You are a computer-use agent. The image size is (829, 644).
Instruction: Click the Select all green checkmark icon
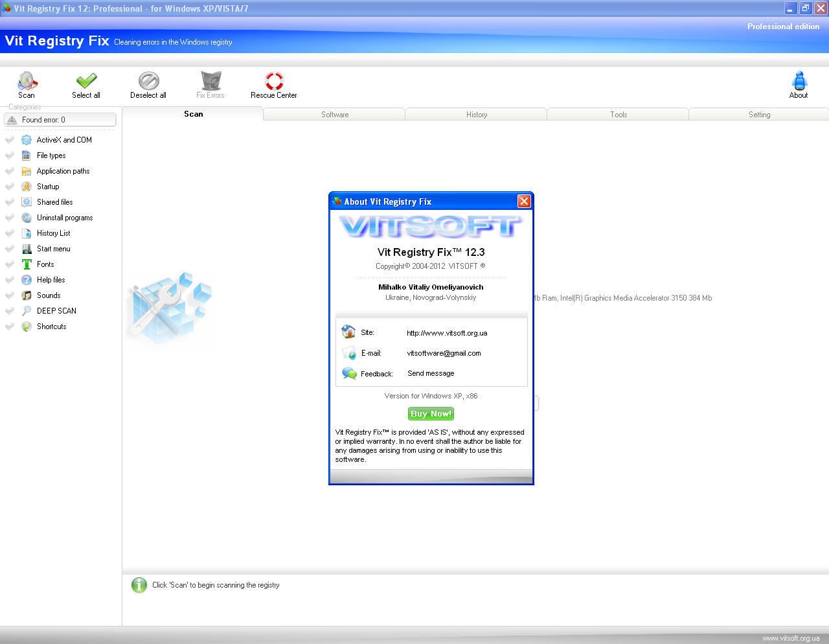click(x=86, y=81)
